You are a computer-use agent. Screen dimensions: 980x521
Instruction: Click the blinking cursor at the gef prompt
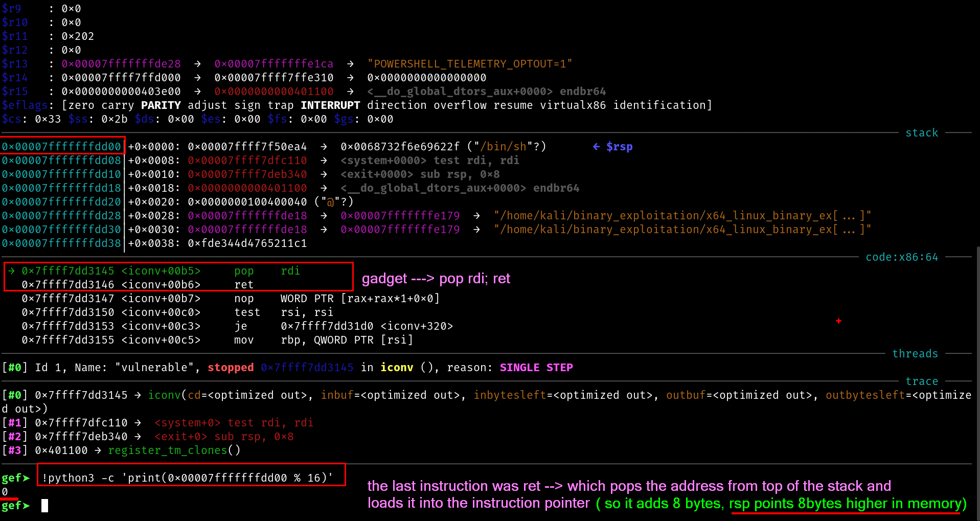(44, 506)
